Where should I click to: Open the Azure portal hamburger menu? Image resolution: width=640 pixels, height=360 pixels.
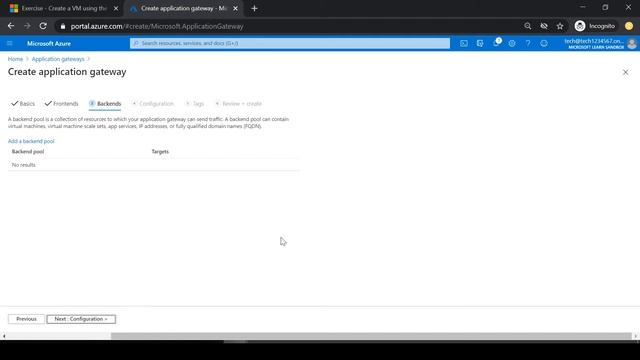point(10,43)
